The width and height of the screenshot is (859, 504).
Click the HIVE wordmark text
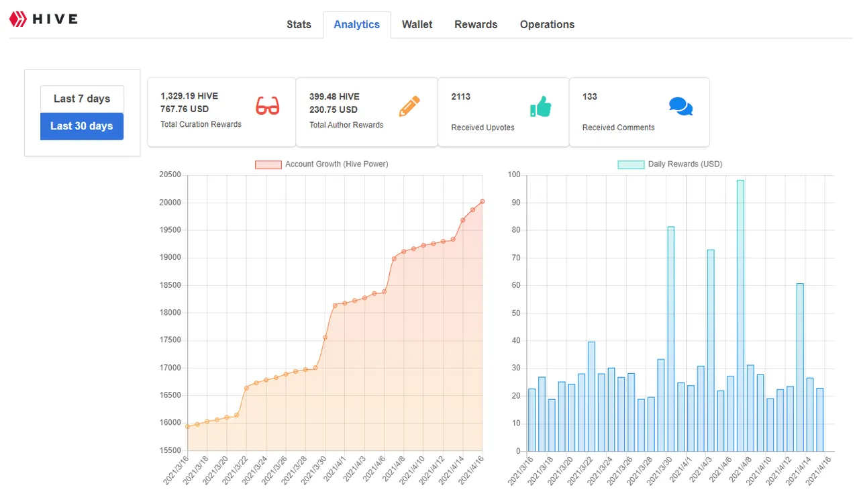55,19
